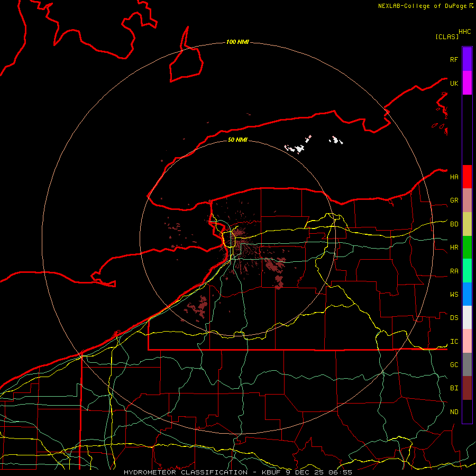This screenshot has width=476, height=476.
Task: Click the green HR legend swatch
Action: click(467, 248)
